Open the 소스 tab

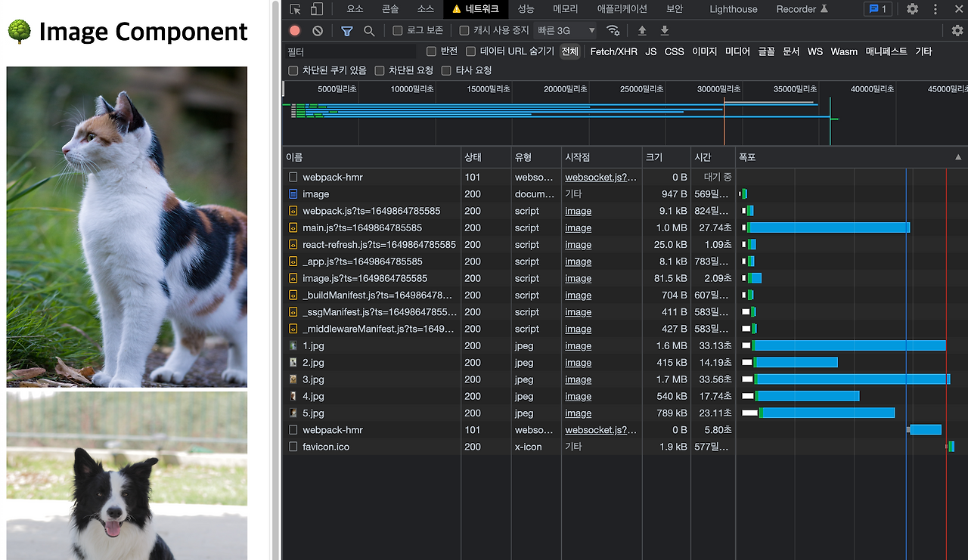[426, 9]
